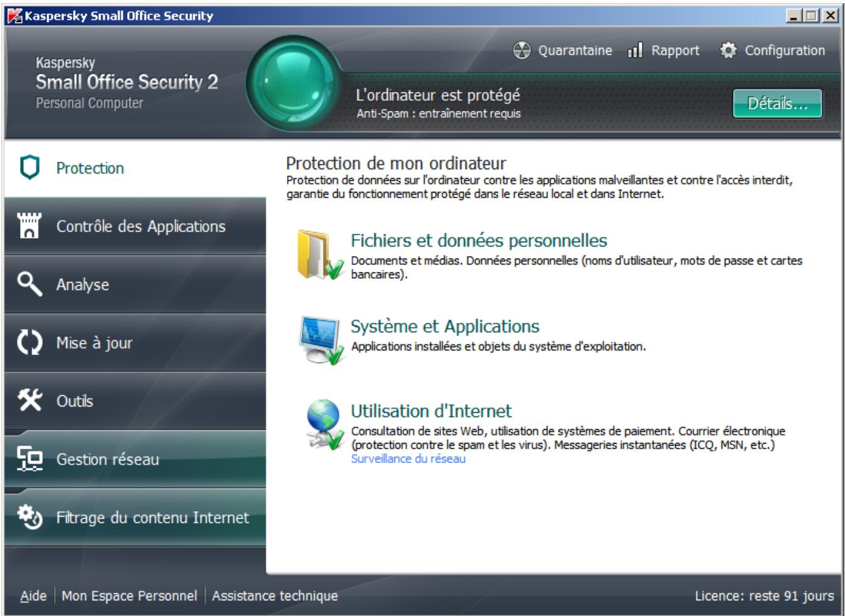Click the Protection shield icon in sidebar
This screenshot has height=616, width=845.
coord(30,169)
